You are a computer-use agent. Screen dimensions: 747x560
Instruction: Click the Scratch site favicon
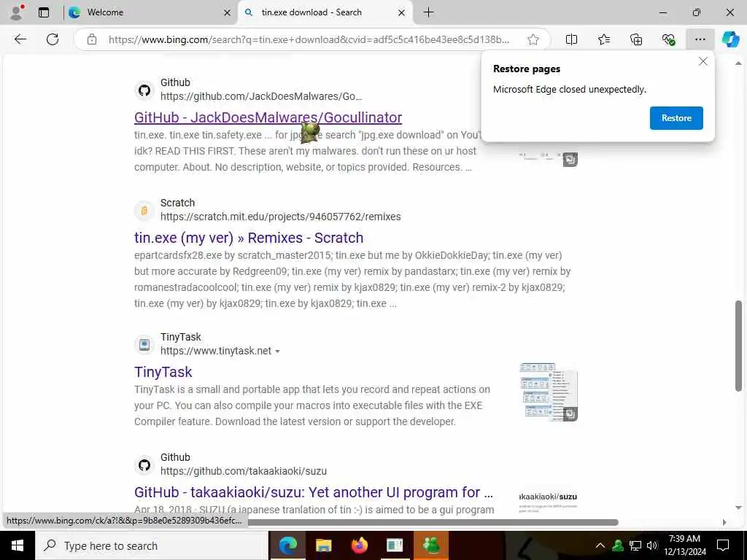[x=144, y=210]
